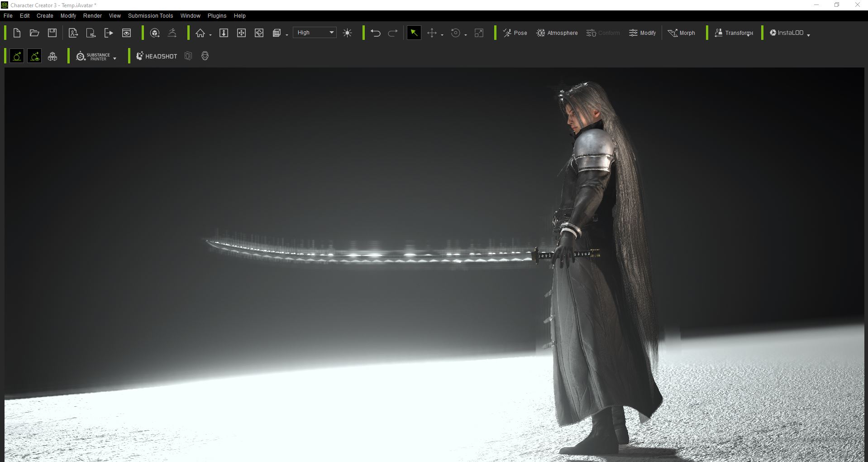
Task: Toggle the first green circle-arrow mode icon
Action: pos(17,56)
